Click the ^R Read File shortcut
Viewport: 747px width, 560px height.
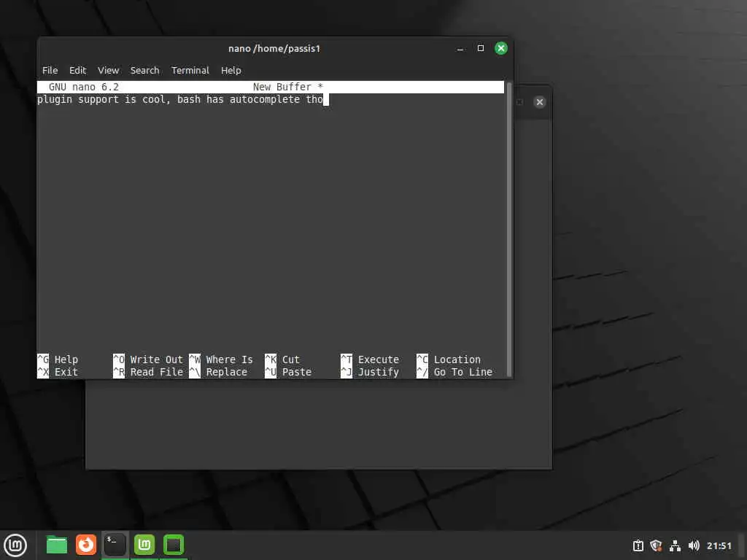[148, 372]
